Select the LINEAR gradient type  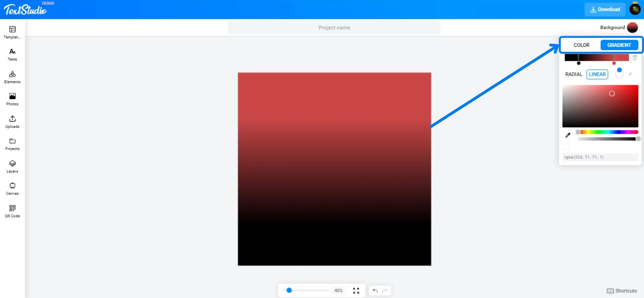597,74
